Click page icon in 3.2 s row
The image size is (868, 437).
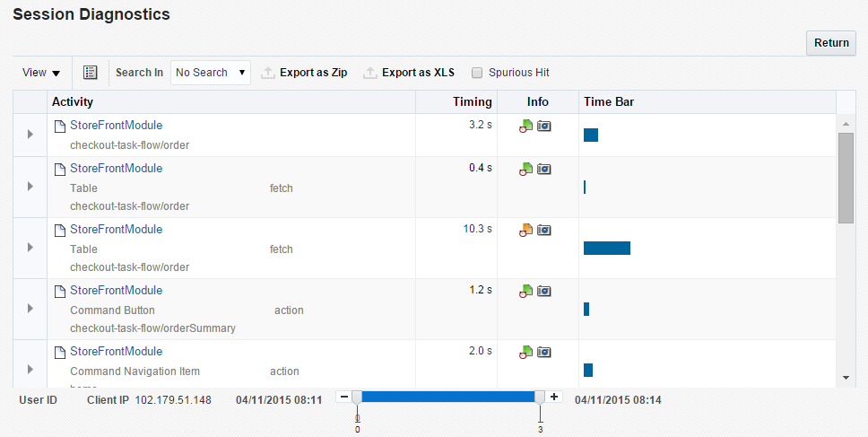[x=60, y=127]
